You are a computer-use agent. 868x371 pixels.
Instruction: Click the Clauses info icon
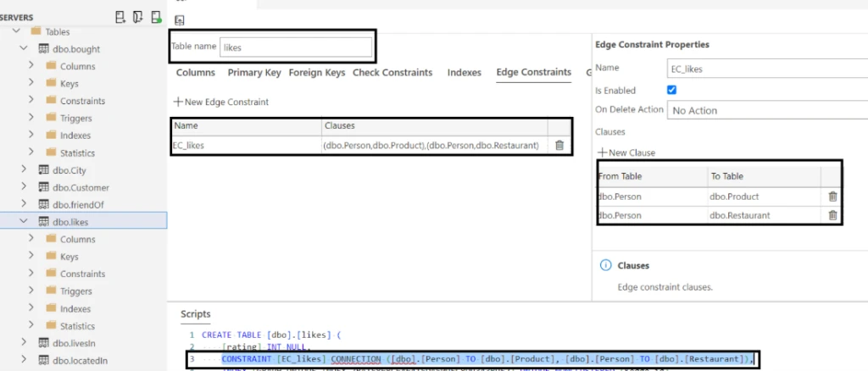[605, 265]
